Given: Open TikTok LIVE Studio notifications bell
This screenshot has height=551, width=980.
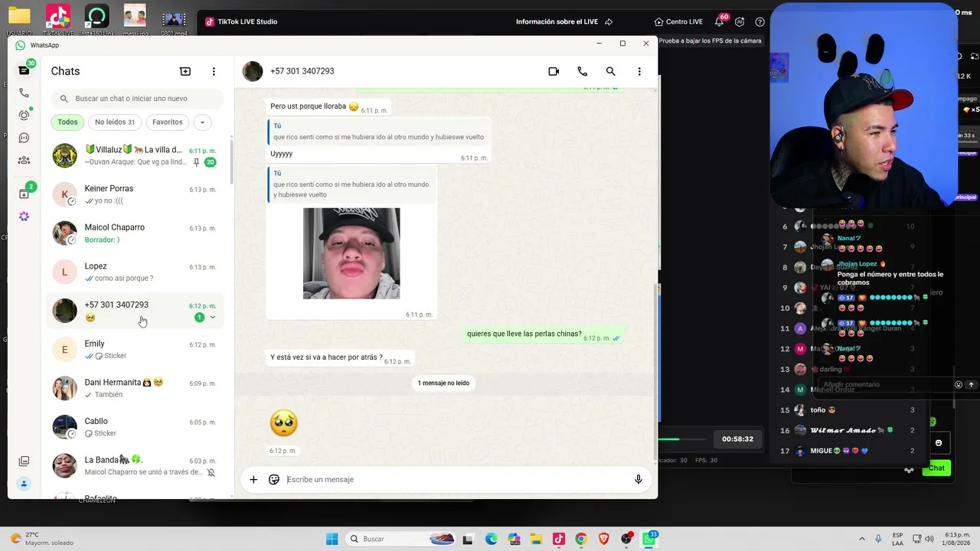Looking at the screenshot, I should [720, 21].
